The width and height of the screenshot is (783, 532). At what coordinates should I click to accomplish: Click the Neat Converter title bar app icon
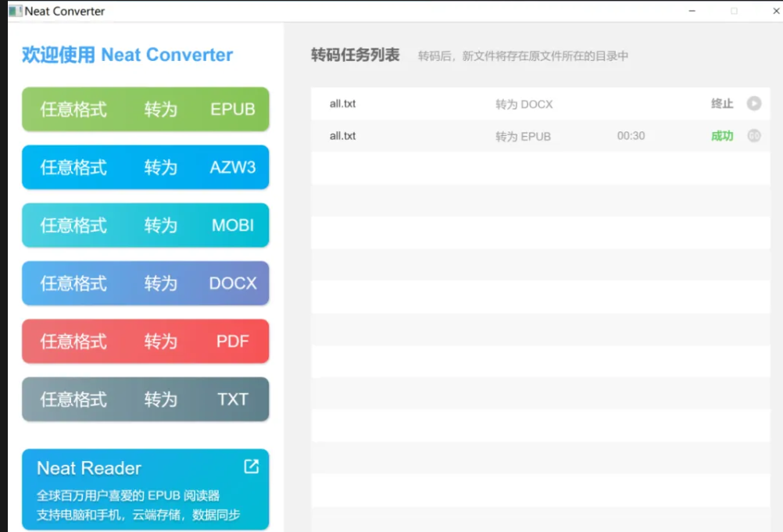pos(15,11)
